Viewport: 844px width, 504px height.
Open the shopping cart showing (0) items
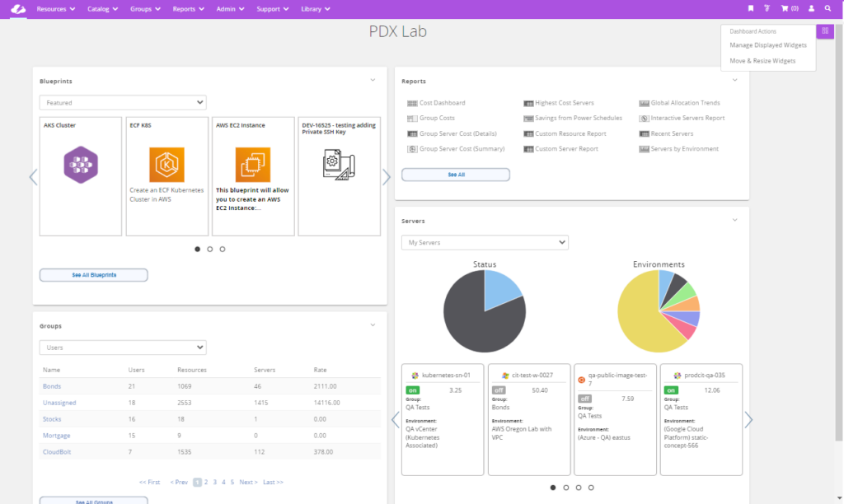[x=790, y=8]
